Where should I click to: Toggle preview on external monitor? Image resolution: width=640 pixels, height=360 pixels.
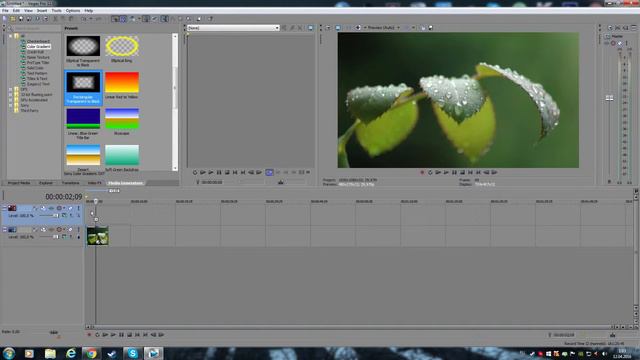pyautogui.click(x=338, y=28)
